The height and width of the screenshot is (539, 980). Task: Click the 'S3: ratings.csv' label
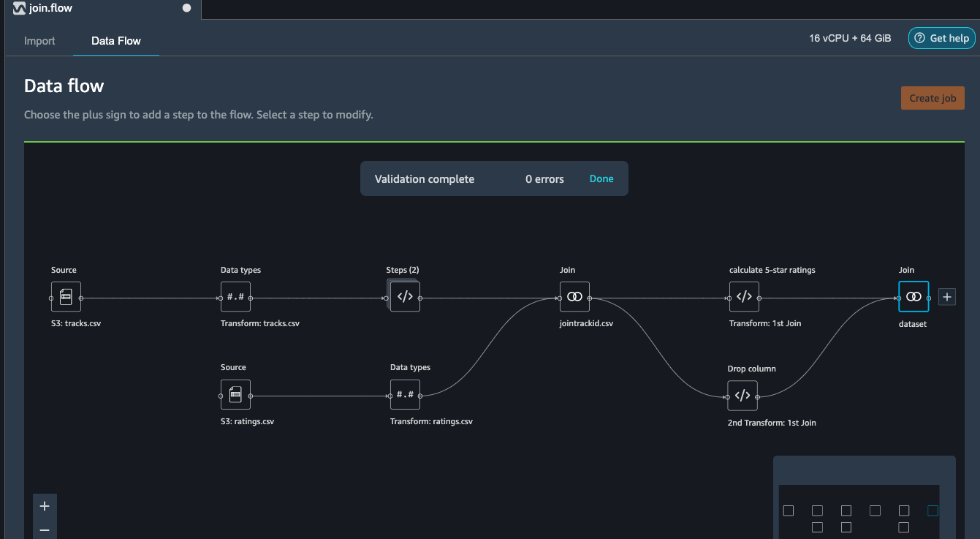pos(247,421)
